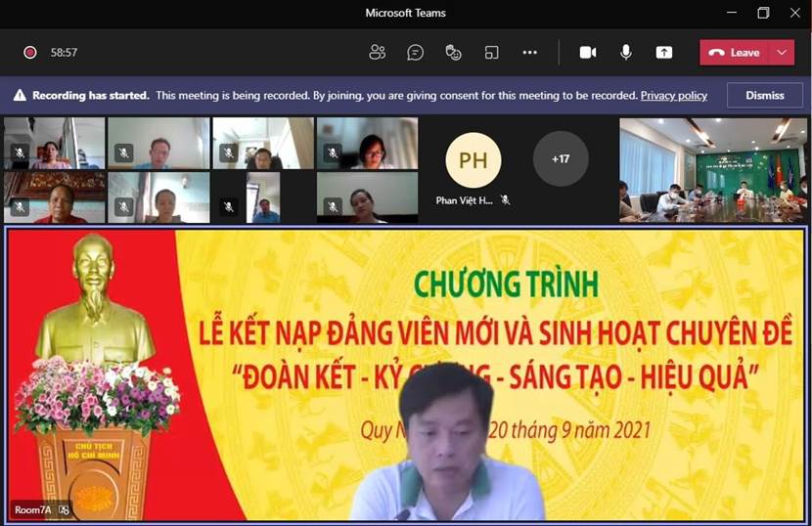The height and width of the screenshot is (526, 812).
Task: Toggle the camera on or off
Action: [x=588, y=52]
